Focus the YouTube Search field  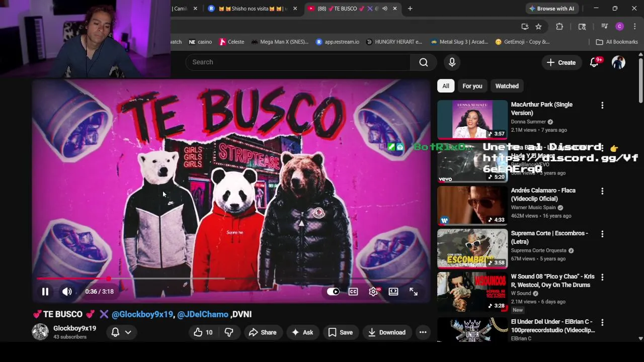point(298,62)
